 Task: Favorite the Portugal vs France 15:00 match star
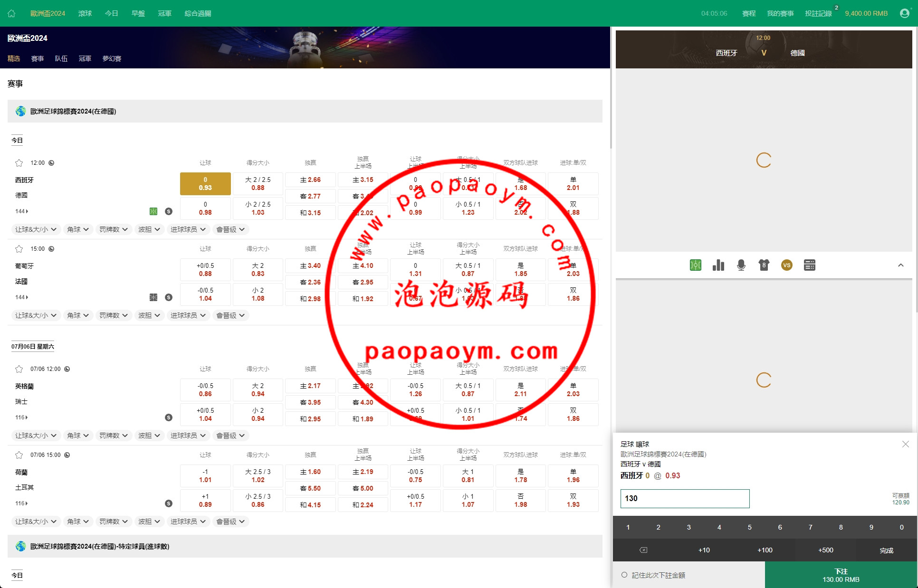19,249
